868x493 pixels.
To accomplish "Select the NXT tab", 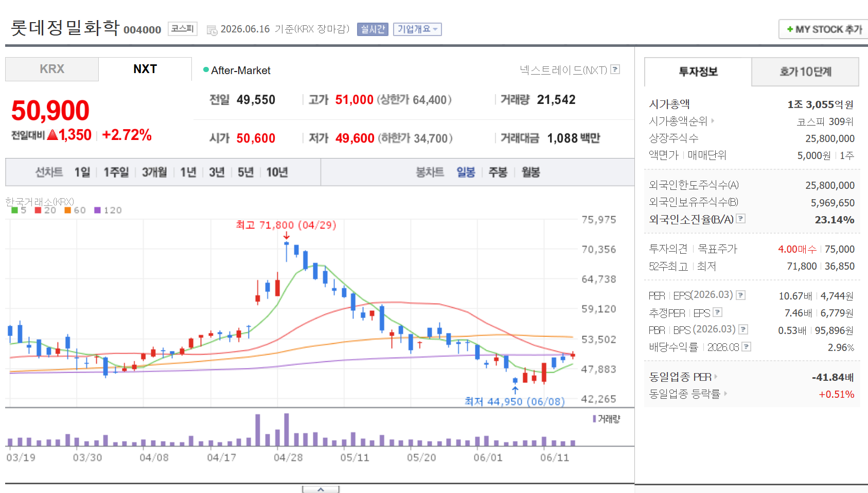I will 145,69.
